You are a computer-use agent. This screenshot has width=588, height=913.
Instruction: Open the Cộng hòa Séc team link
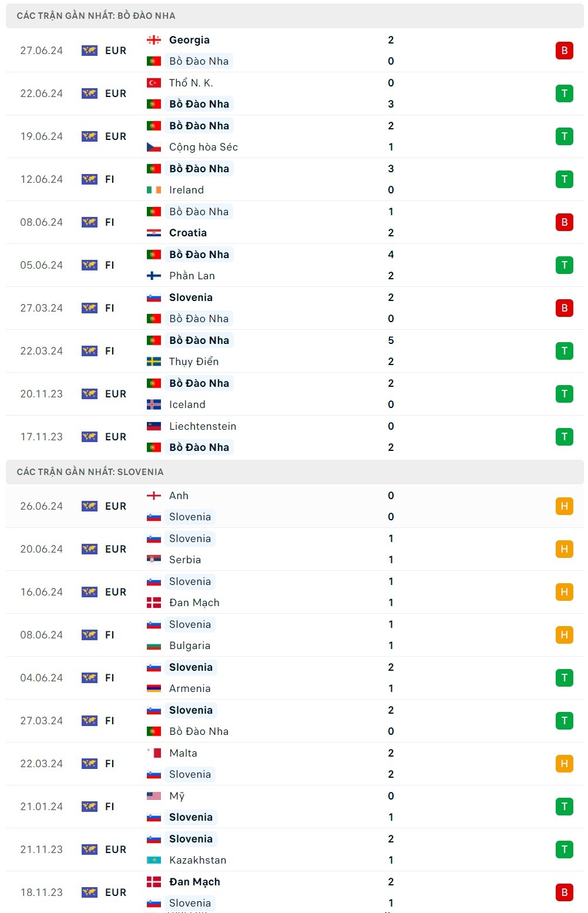pos(203,147)
